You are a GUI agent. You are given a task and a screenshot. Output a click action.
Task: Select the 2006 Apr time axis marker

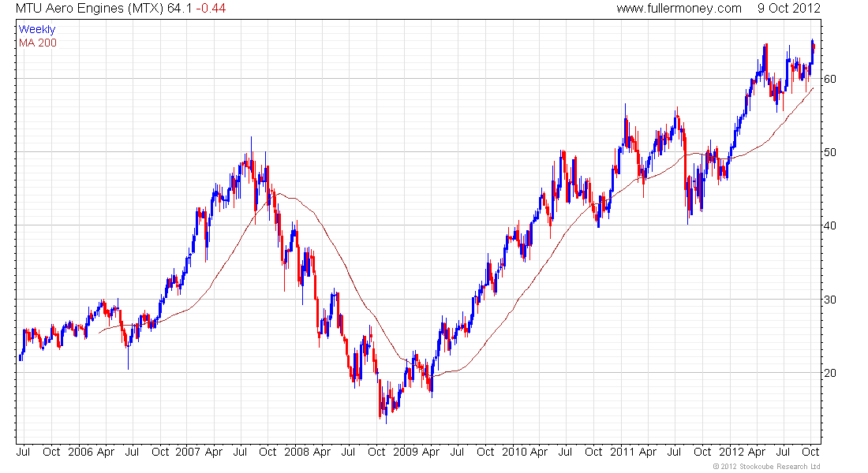(x=94, y=453)
